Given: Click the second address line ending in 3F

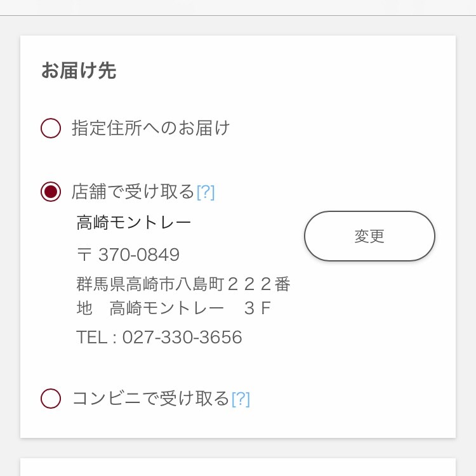Looking at the screenshot, I should point(173,308).
